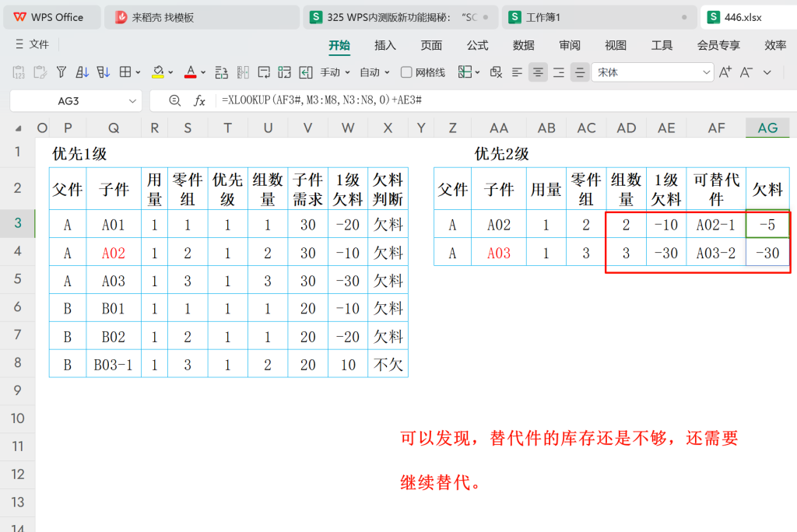
Task: Click the align left icon
Action: tap(517, 72)
